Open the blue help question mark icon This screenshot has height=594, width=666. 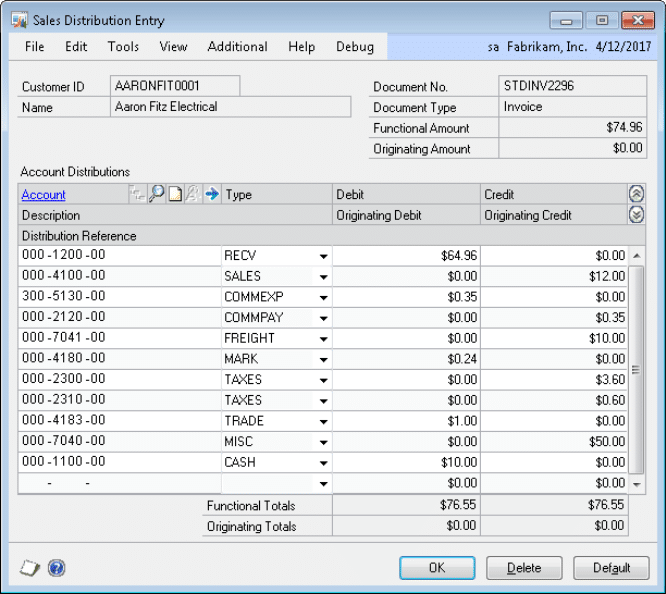coord(56,568)
